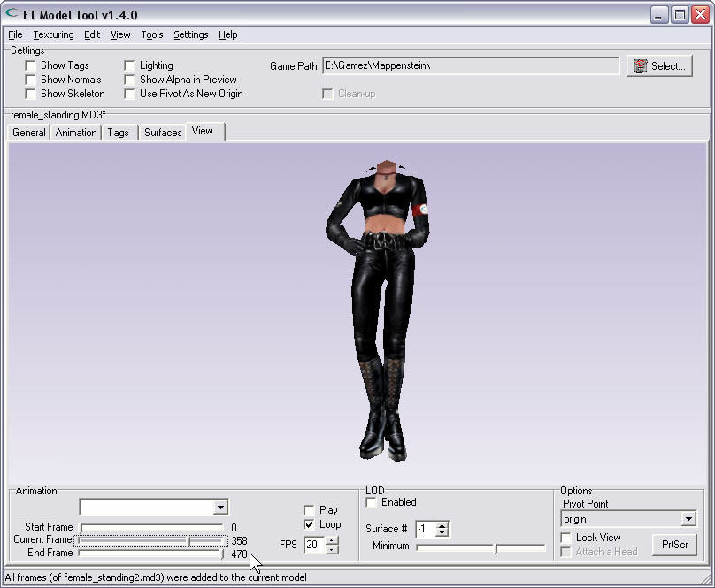Enable the Show Tags checkbox
This screenshot has height=588, width=715.
click(x=30, y=65)
